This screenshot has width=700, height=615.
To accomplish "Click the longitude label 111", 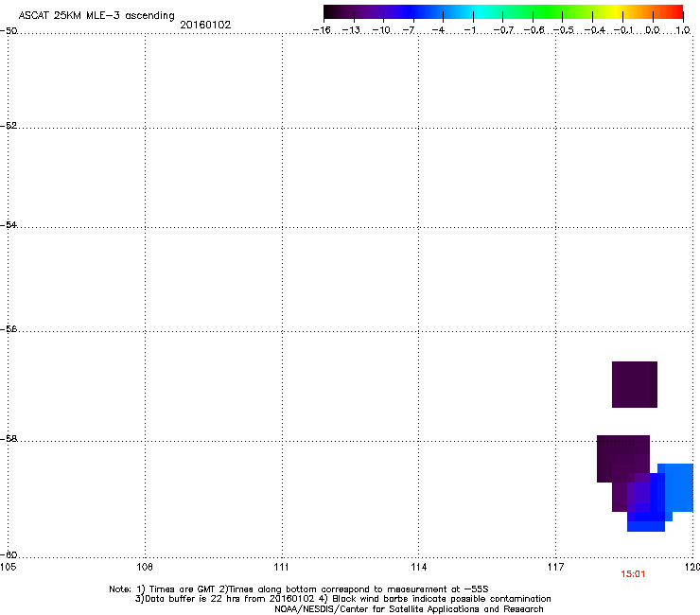I will [x=281, y=567].
